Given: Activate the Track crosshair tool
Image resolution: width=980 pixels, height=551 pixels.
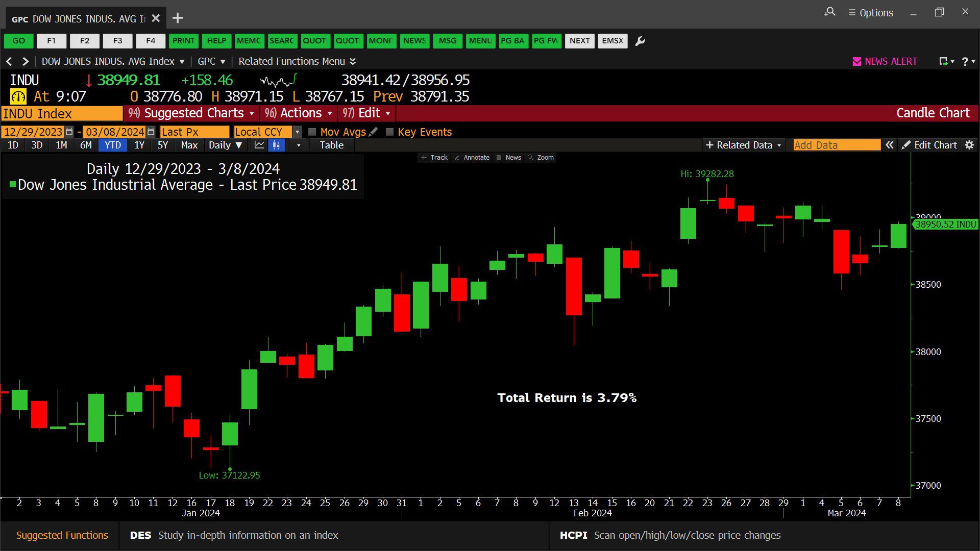Looking at the screenshot, I should [434, 158].
